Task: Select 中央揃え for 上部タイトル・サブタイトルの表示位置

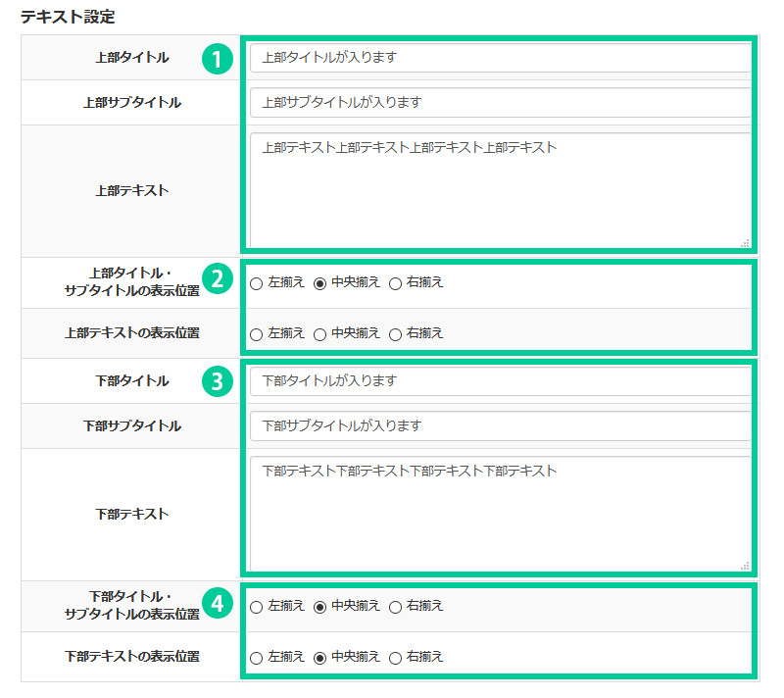Action: [319, 283]
